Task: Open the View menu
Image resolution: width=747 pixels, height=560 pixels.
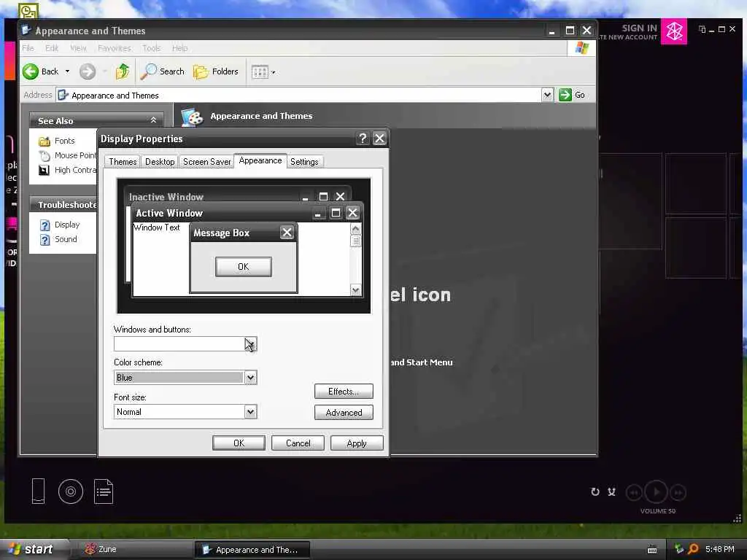Action: (x=78, y=48)
